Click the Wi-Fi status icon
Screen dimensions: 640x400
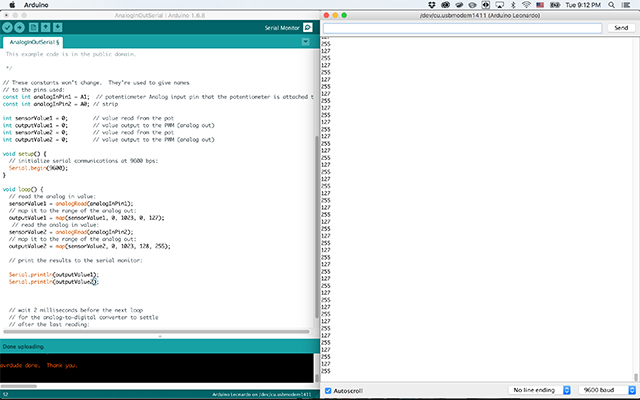coord(527,5)
